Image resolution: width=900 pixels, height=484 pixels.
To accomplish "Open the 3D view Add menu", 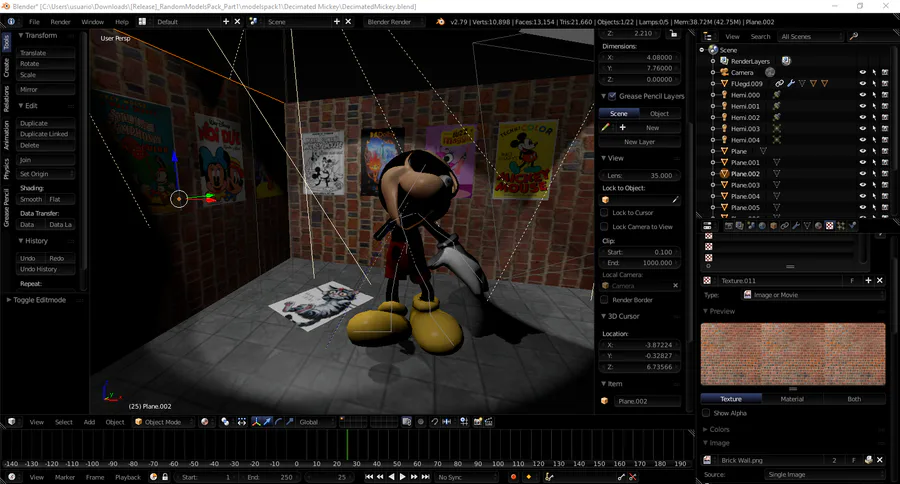I will click(89, 421).
